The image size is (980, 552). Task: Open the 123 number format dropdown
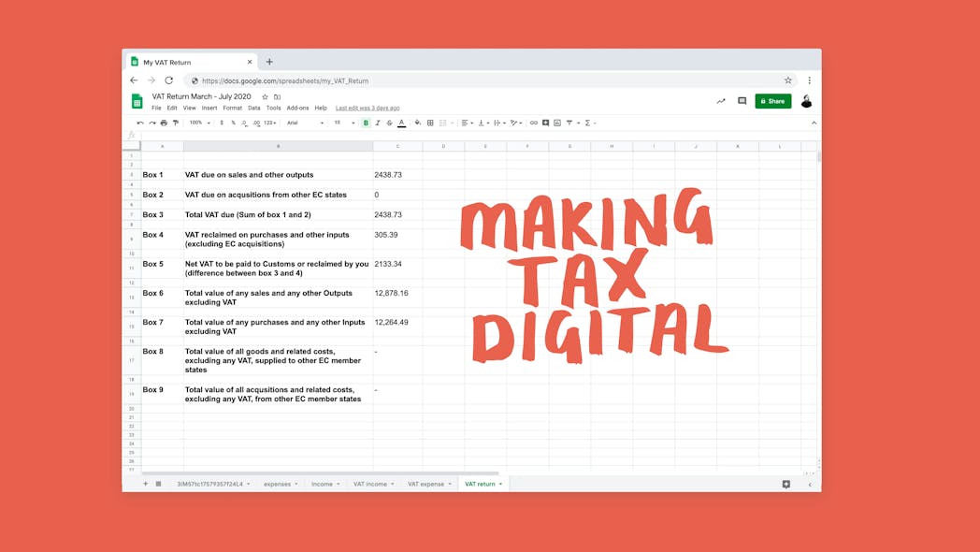(x=270, y=123)
